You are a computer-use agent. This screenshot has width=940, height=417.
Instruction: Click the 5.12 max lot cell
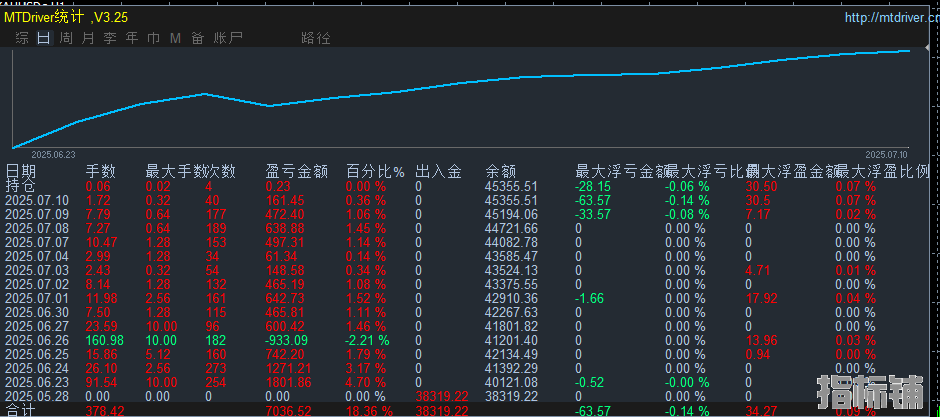point(158,354)
